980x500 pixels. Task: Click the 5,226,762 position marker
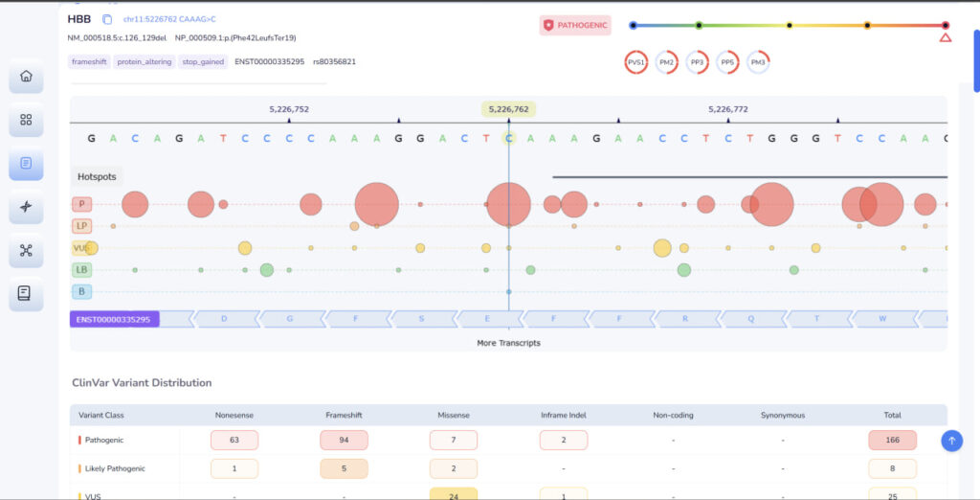(x=509, y=109)
